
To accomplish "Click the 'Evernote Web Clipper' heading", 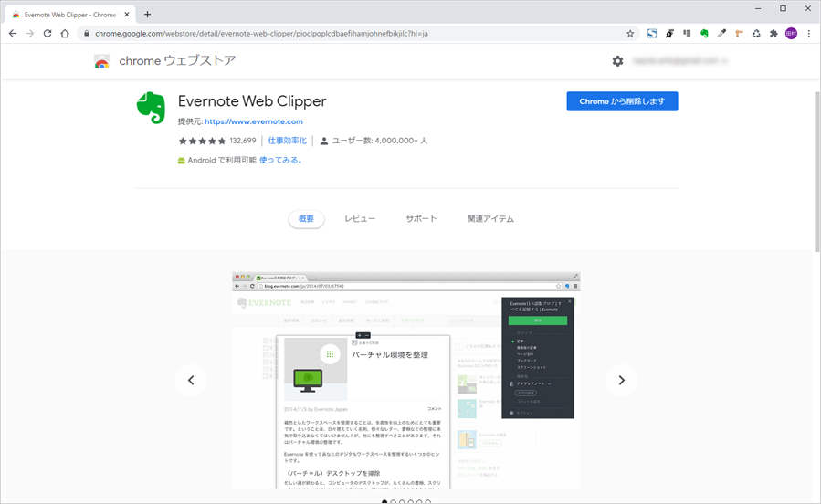I will [x=252, y=101].
